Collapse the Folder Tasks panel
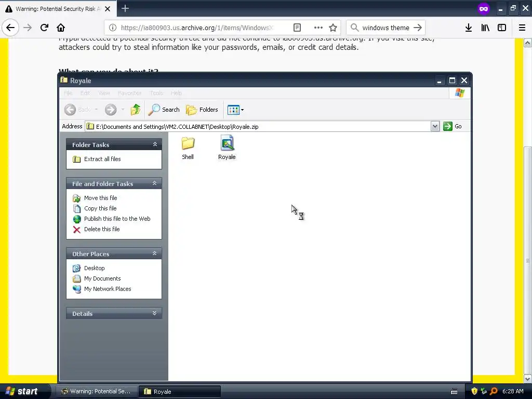Screen dimensions: 532x399 coord(155,144)
